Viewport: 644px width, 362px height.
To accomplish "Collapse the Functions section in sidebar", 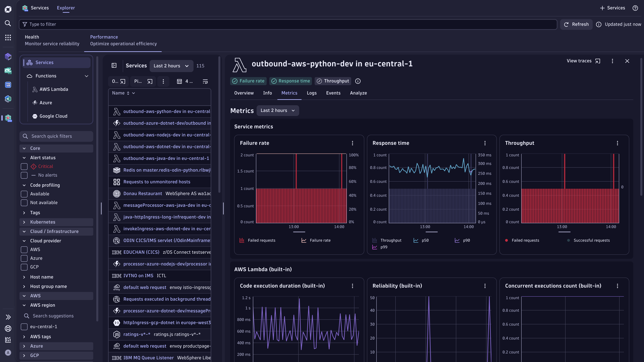I will [86, 76].
